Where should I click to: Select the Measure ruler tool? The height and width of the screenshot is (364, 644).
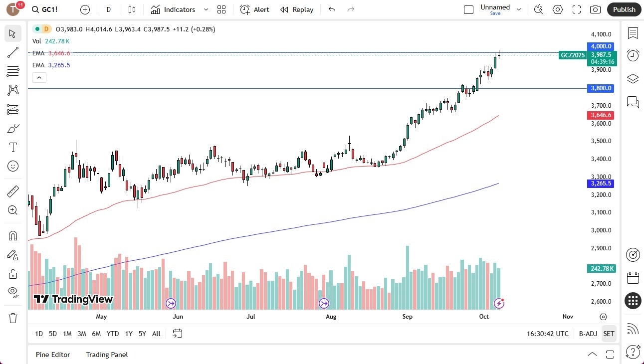click(x=12, y=191)
